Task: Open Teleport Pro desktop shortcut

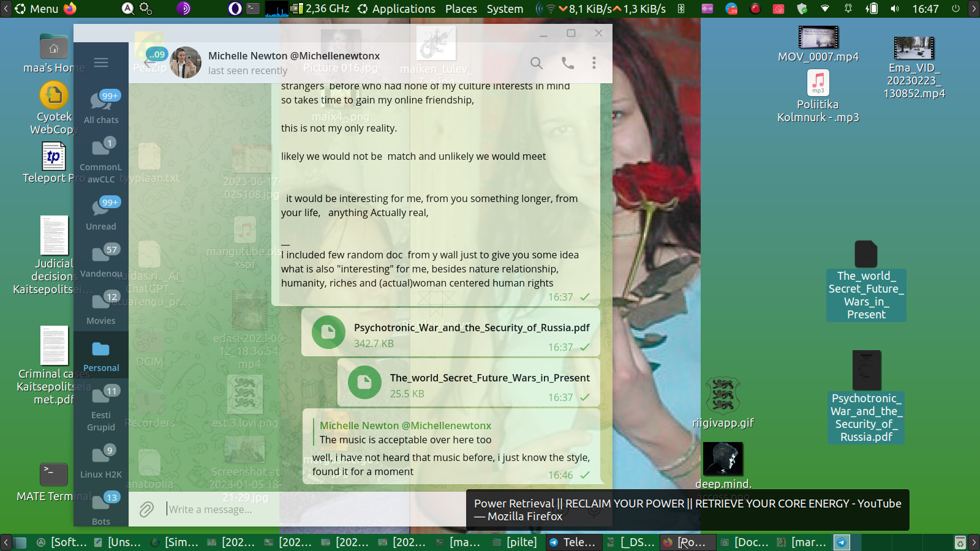Action: click(x=54, y=163)
